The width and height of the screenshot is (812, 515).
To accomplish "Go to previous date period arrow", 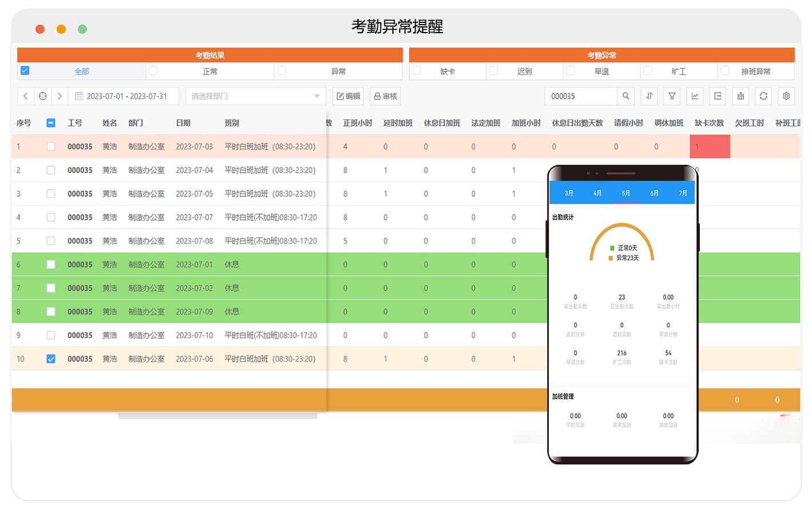I will (x=26, y=96).
